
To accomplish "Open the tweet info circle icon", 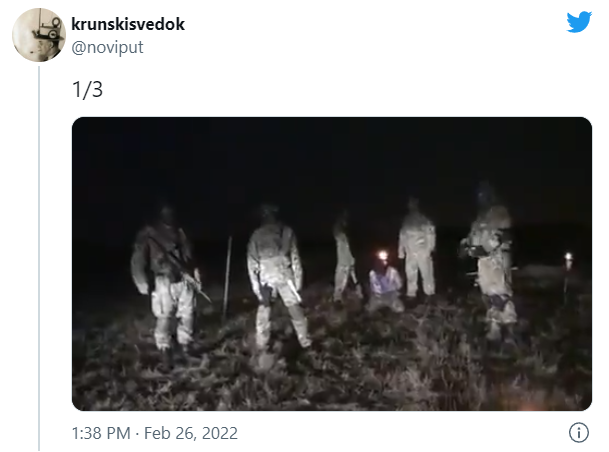I will (x=579, y=432).
